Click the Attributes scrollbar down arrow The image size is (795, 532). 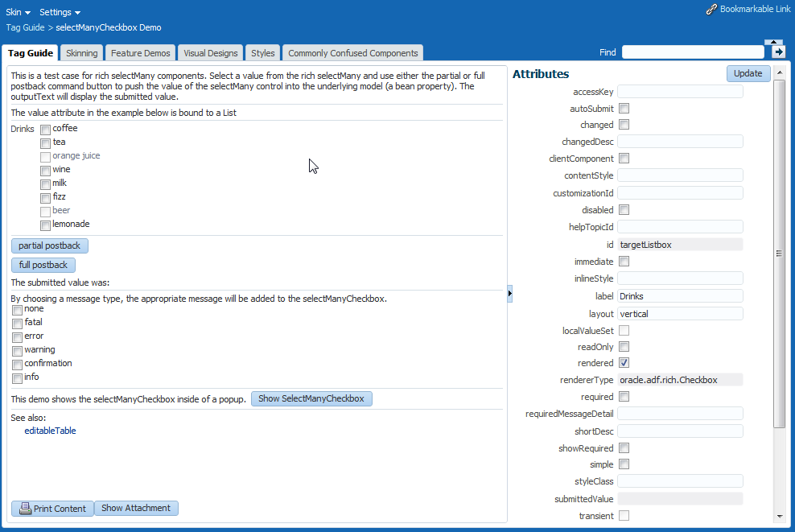pos(779,517)
